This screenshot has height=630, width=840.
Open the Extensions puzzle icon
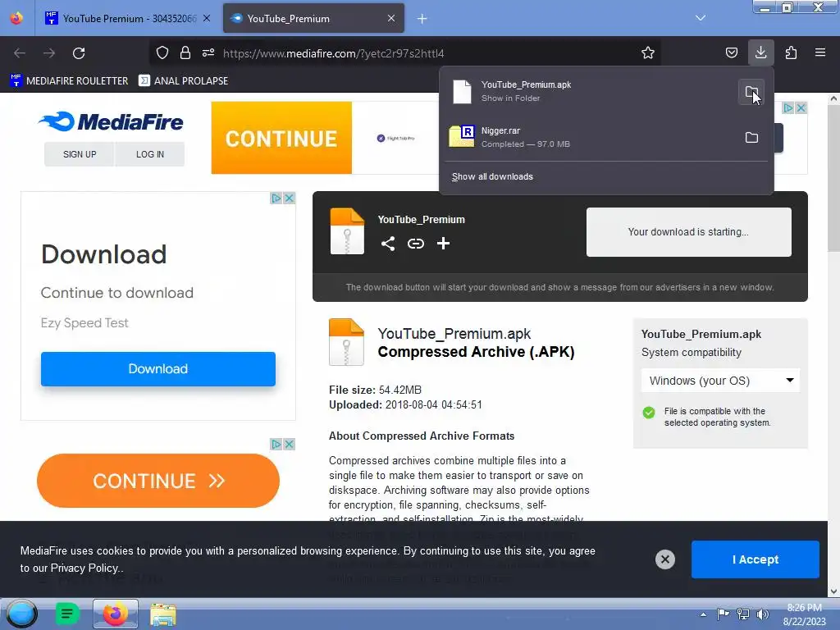coord(791,53)
